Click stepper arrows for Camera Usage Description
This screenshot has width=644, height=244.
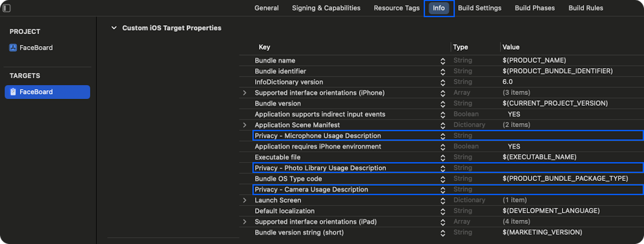point(443,190)
